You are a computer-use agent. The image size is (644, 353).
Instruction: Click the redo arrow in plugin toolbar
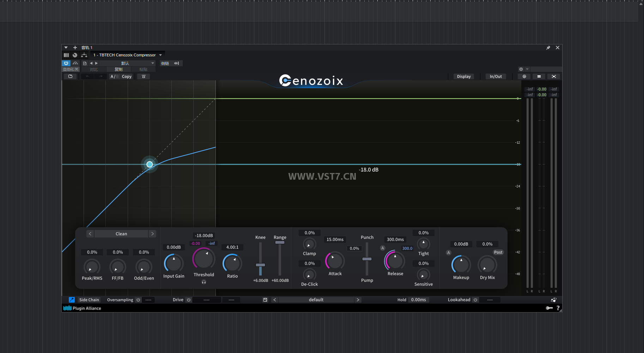coord(101,76)
